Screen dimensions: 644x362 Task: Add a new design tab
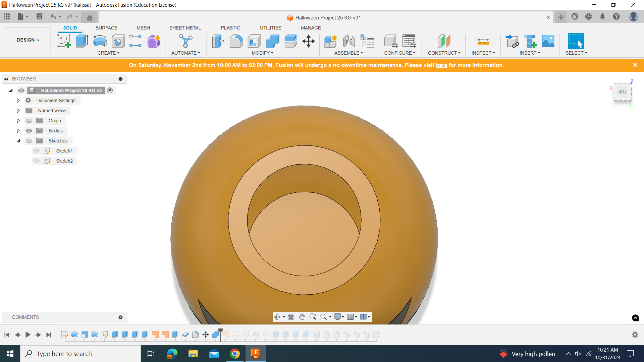560,17
